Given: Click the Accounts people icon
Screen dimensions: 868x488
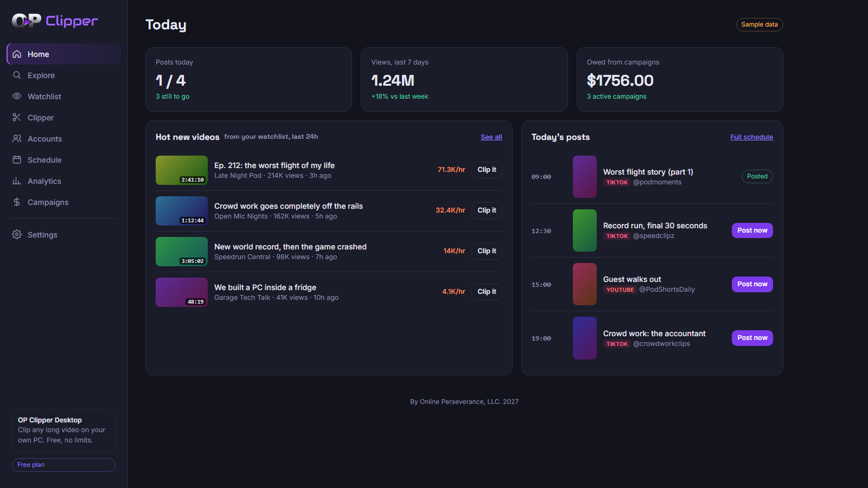Looking at the screenshot, I should 17,139.
